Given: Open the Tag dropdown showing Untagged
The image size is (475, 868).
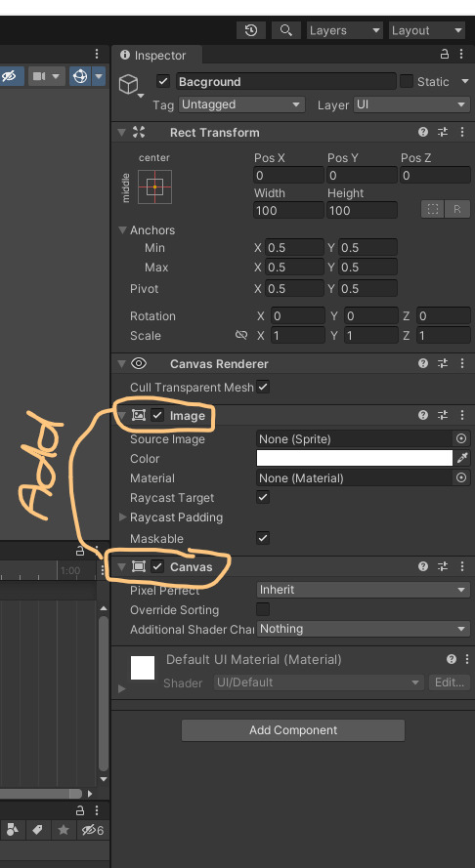Looking at the screenshot, I should point(241,104).
